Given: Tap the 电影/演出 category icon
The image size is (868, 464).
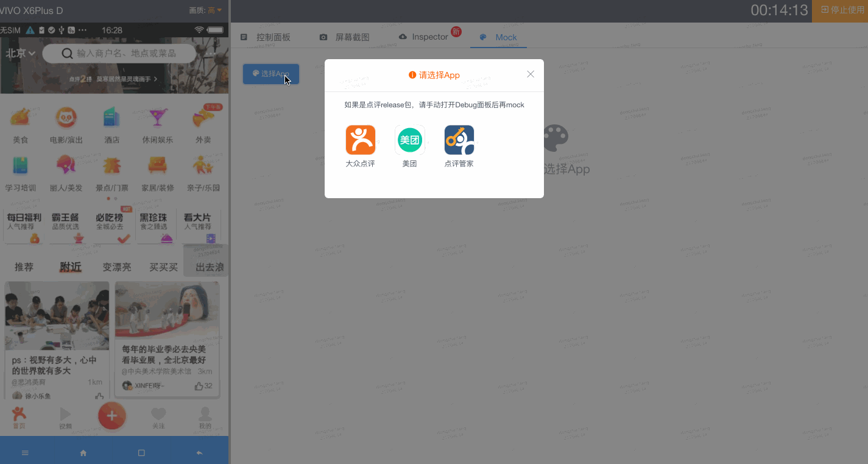Looking at the screenshot, I should point(66,117).
